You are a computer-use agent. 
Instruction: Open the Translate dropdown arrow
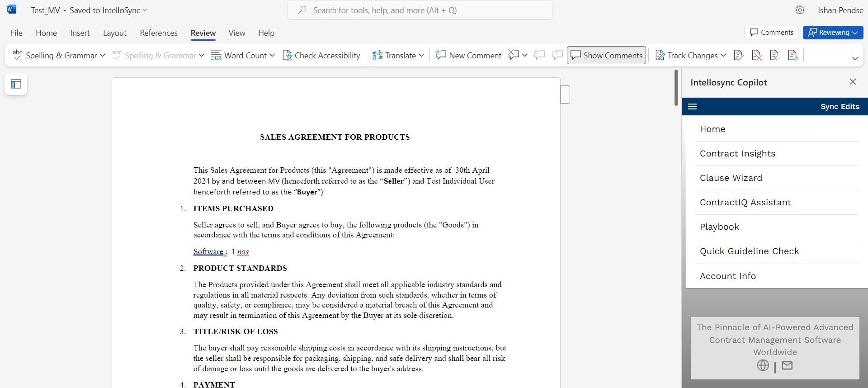click(x=421, y=55)
